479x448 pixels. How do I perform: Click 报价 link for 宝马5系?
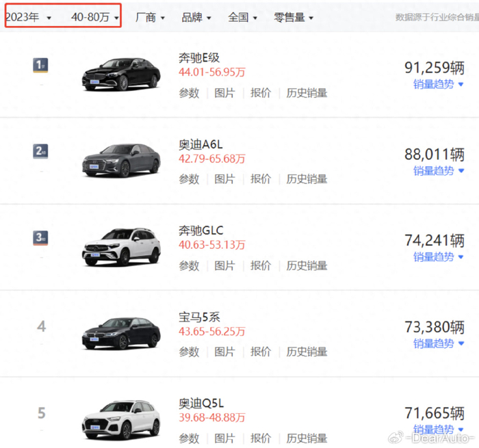(x=260, y=352)
